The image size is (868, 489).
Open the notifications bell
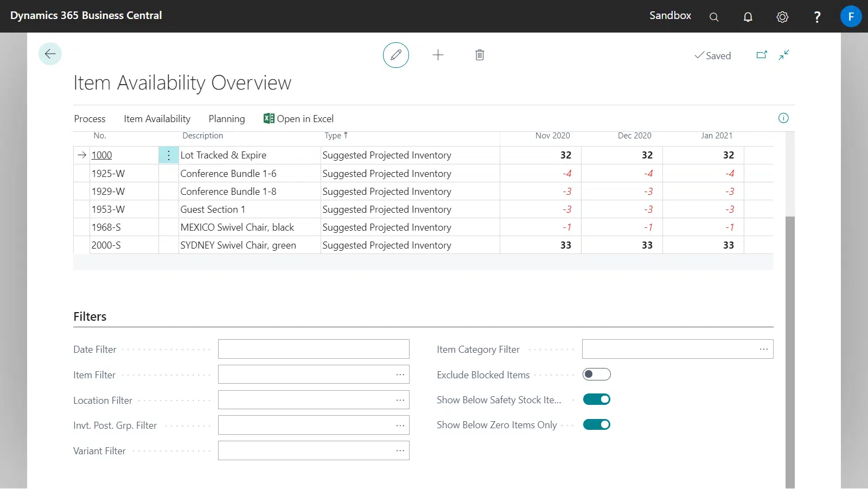(x=748, y=17)
